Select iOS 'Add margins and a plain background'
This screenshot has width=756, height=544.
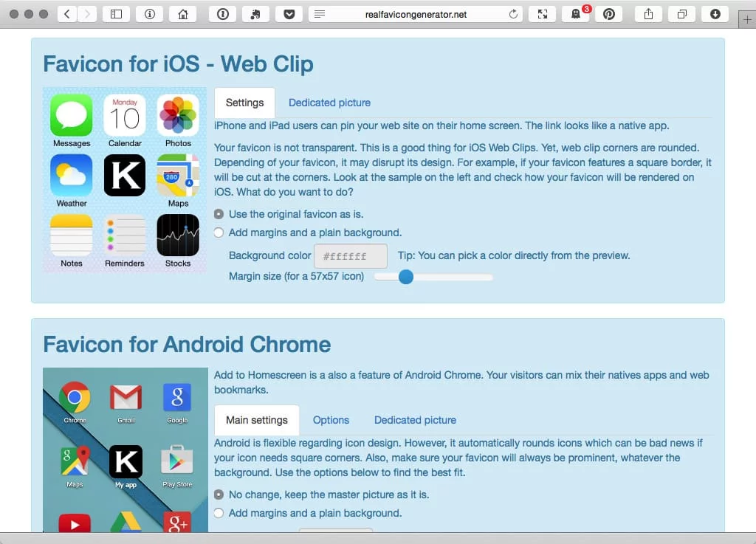(219, 233)
